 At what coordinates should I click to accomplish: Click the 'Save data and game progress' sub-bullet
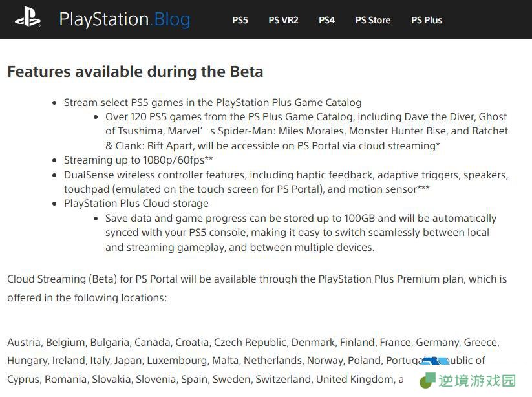coord(301,232)
